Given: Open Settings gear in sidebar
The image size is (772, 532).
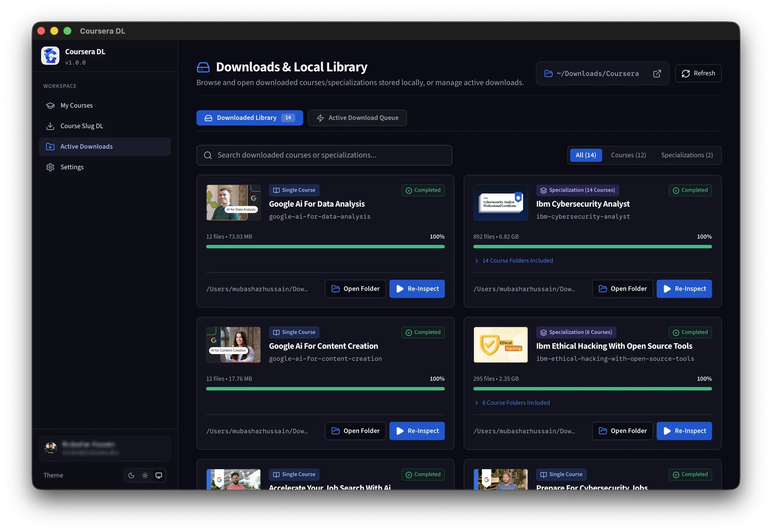Looking at the screenshot, I should click(50, 167).
